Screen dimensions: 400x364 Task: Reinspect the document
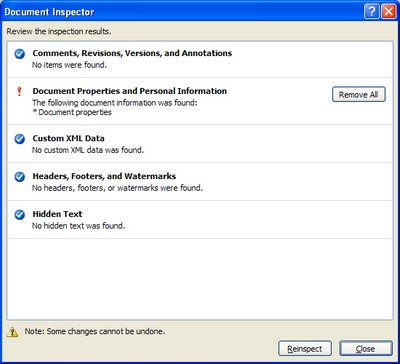pyautogui.click(x=305, y=349)
